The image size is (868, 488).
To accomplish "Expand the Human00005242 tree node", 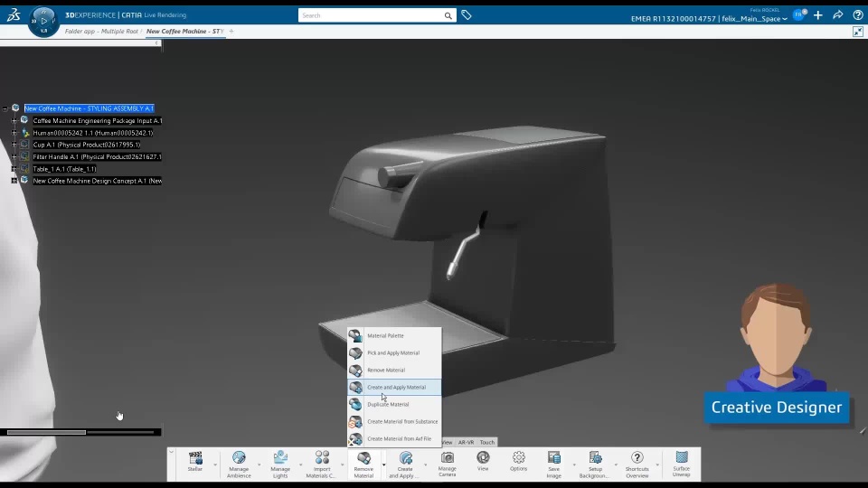I will (x=14, y=133).
